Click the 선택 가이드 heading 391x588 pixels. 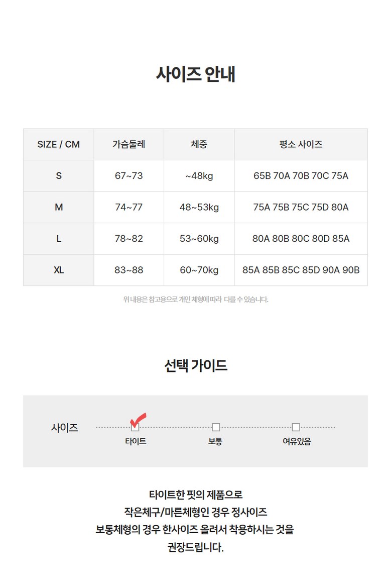[195, 365]
